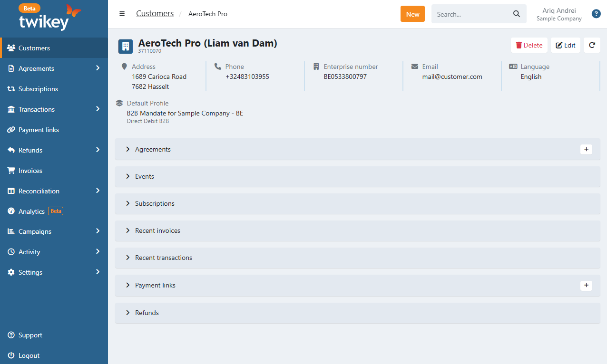This screenshot has width=607, height=364.
Task: Add a new agreement with plus icon
Action: click(586, 149)
